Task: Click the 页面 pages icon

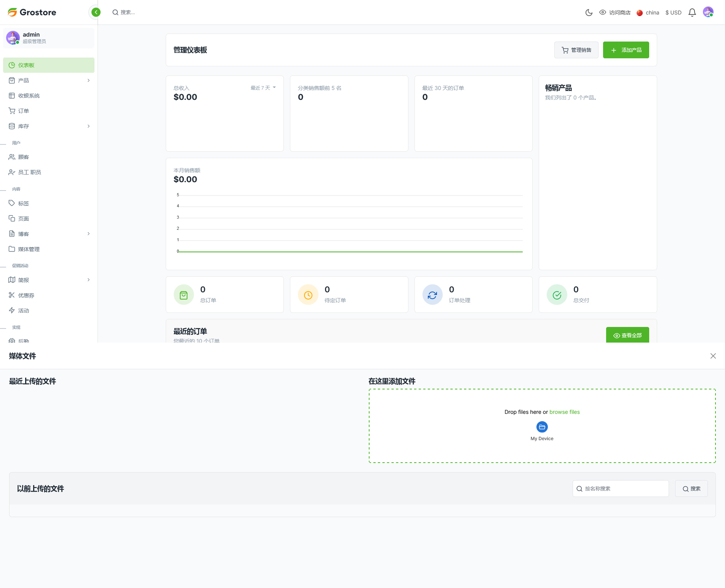Action: (x=12, y=218)
